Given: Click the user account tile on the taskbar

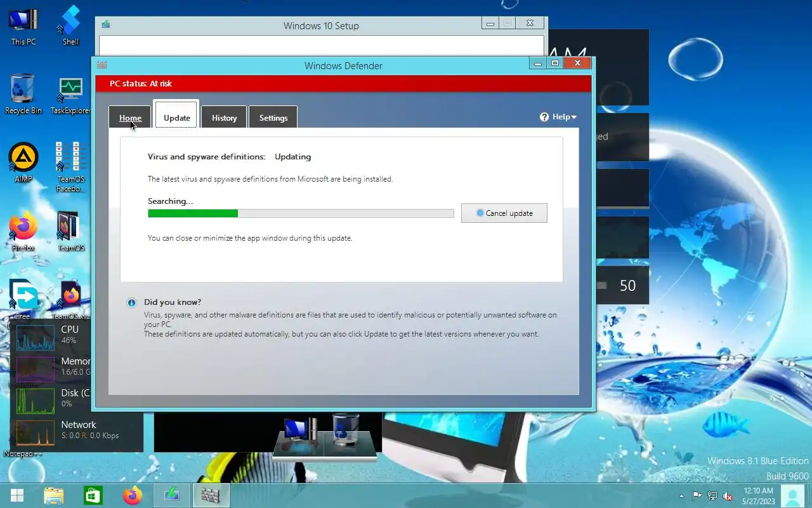Looking at the screenshot, I should (x=792, y=496).
